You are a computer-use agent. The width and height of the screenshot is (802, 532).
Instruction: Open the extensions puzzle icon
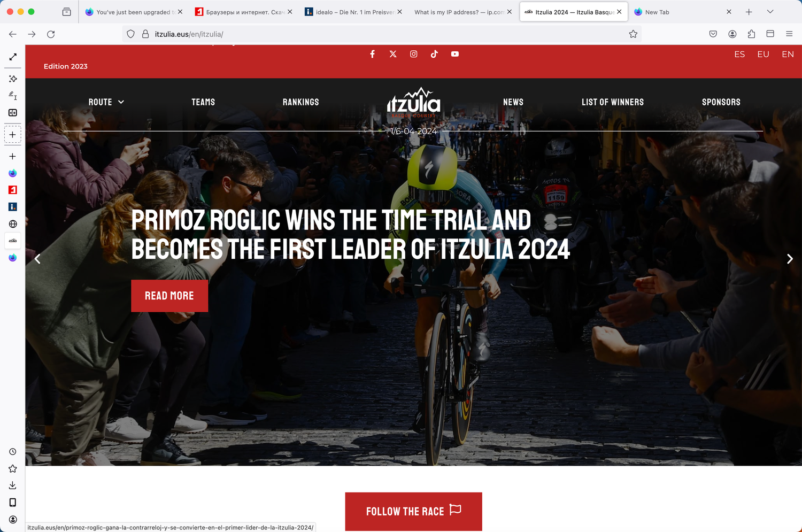751,34
